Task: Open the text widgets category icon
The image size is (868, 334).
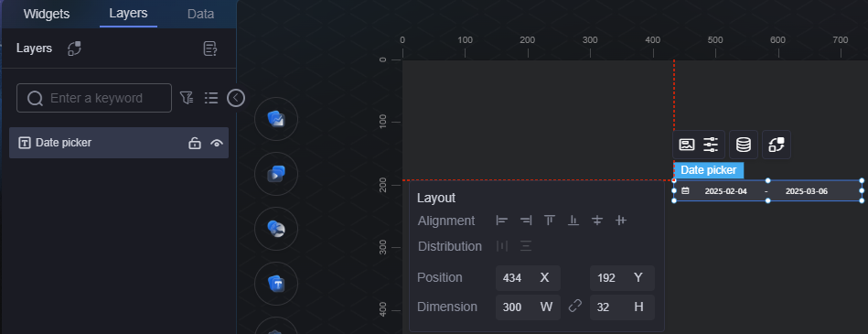Action: coord(275,284)
